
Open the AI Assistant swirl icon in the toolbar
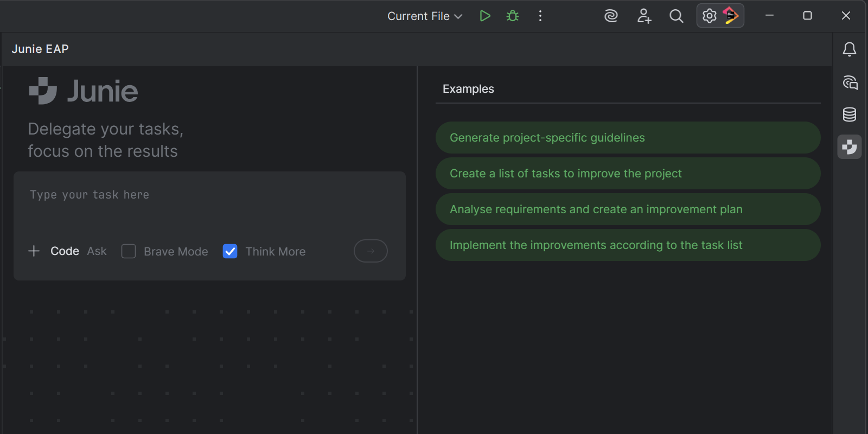click(x=611, y=16)
